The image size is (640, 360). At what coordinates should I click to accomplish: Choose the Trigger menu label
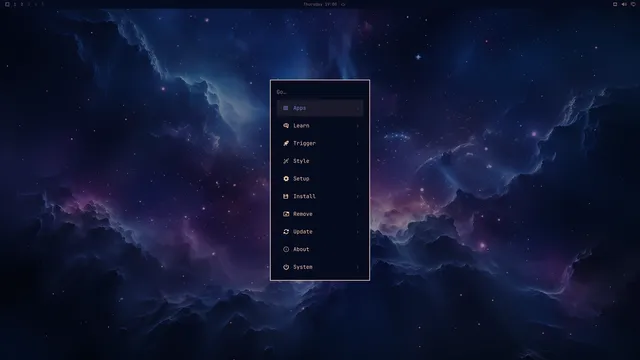(x=304, y=143)
